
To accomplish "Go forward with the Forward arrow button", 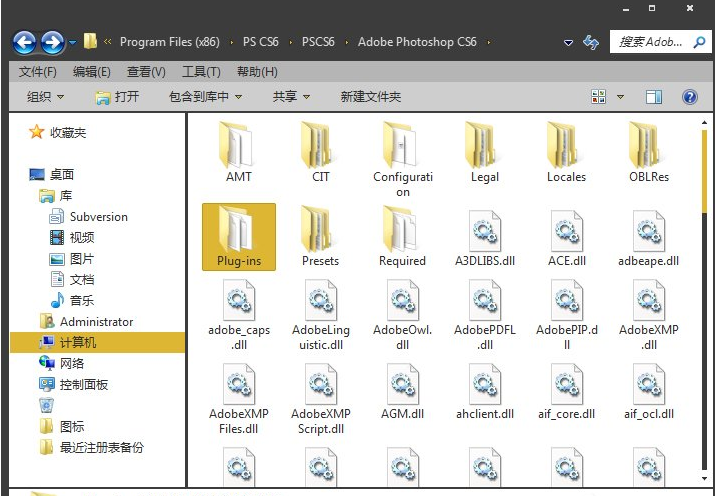I will coord(52,42).
